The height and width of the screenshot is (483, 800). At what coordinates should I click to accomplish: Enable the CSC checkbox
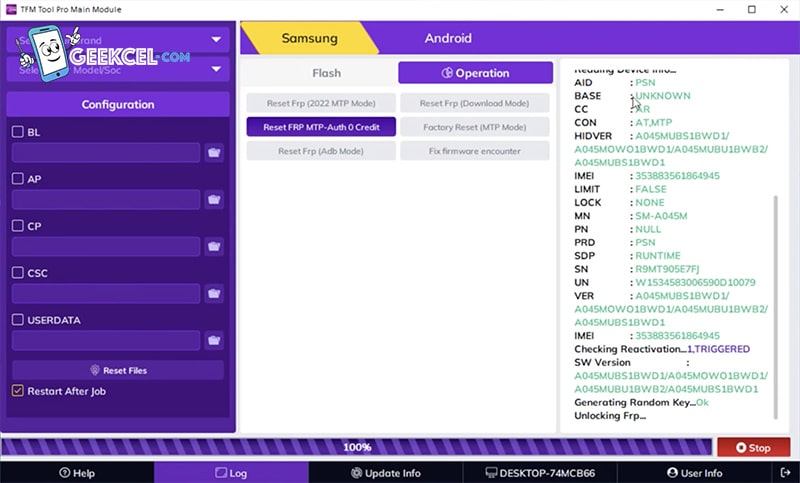(18, 272)
